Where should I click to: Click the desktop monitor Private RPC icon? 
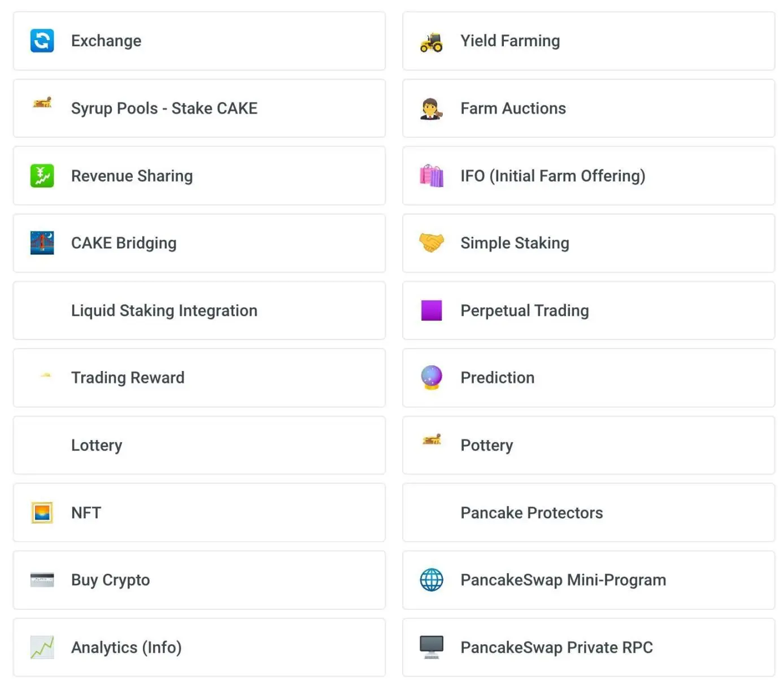[432, 647]
